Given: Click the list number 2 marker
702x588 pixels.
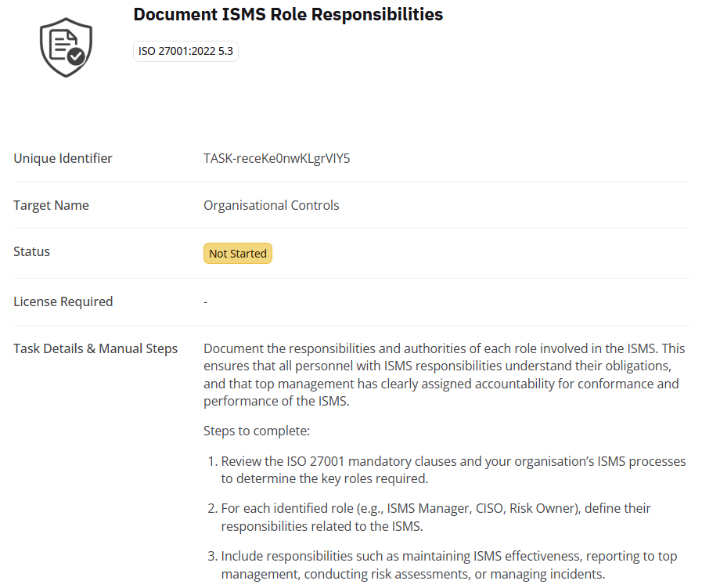Looking at the screenshot, I should click(212, 509).
